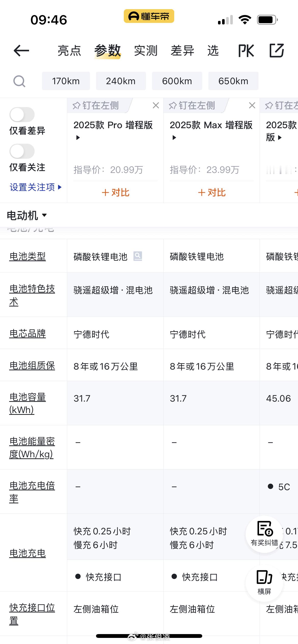Pin Max 增程版 column to left
298x644 pixels.
(x=192, y=106)
